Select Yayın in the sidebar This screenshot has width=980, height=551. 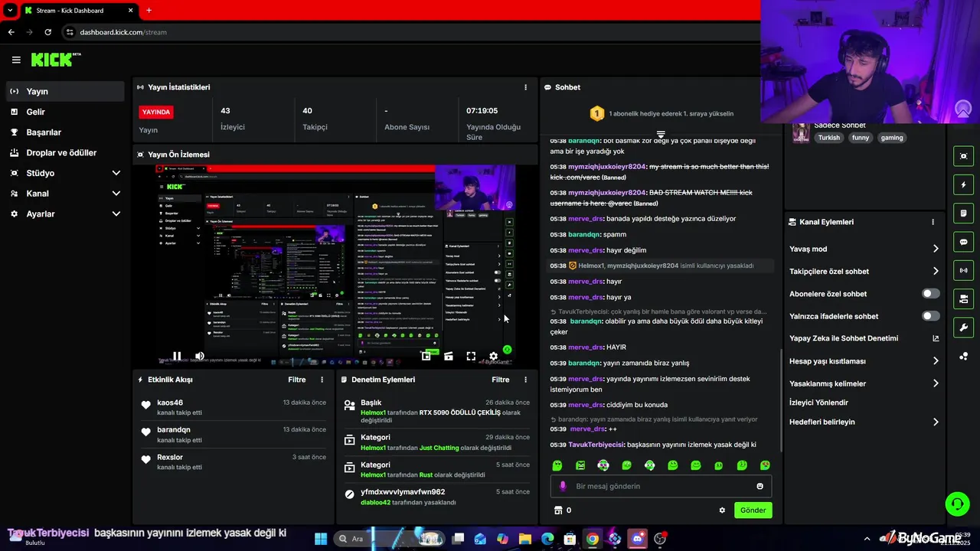point(65,91)
